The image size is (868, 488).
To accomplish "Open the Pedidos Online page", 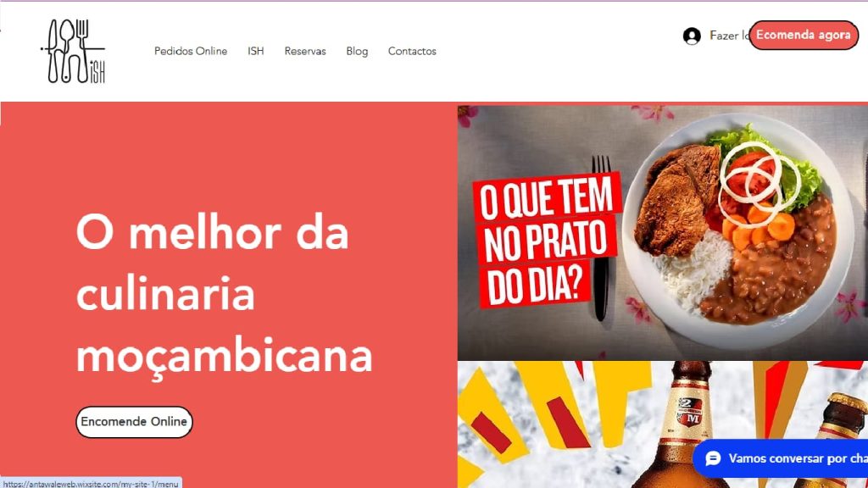I will point(191,51).
